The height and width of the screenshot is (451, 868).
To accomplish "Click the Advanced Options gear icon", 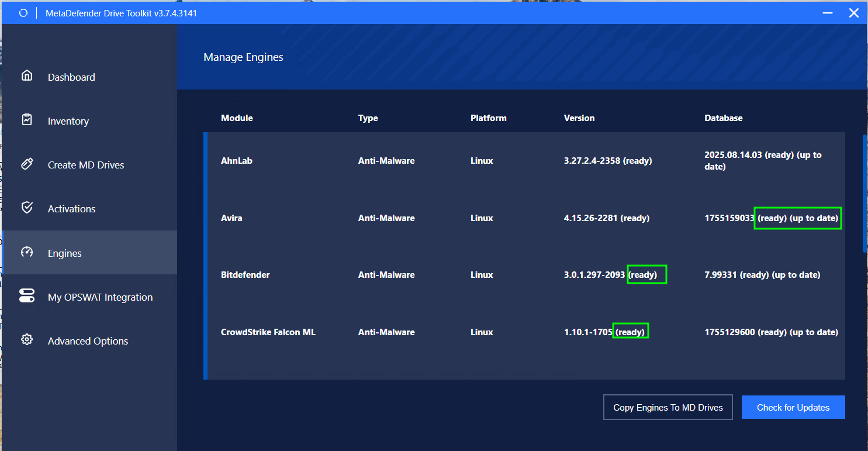I will pos(27,340).
